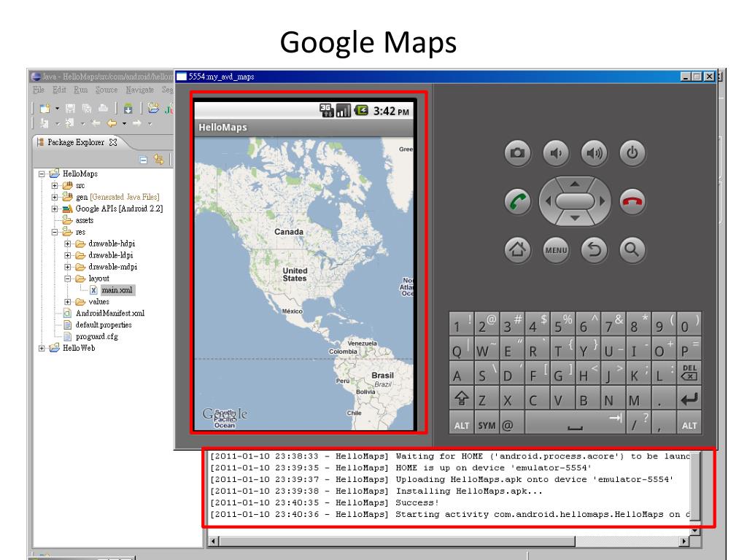This screenshot has width=747, height=560.
Task: Select default.properties file
Action: [x=104, y=324]
